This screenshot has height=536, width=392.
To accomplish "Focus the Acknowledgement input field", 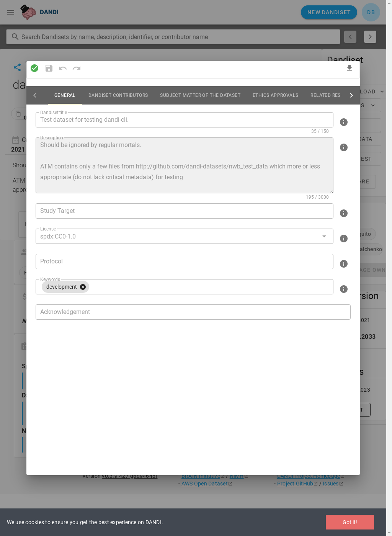I will [x=193, y=312].
